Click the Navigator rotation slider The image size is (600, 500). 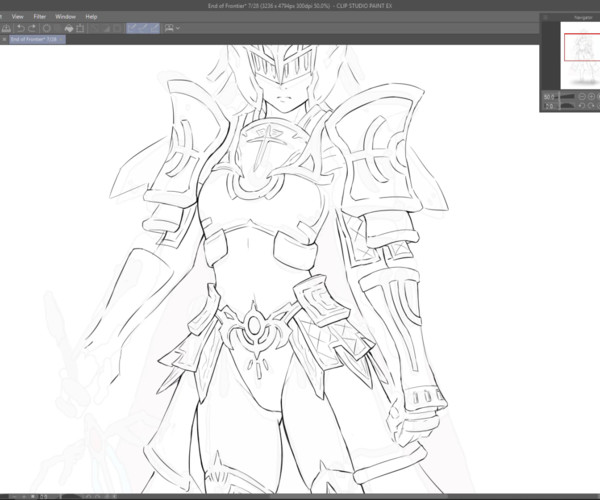coord(567,106)
